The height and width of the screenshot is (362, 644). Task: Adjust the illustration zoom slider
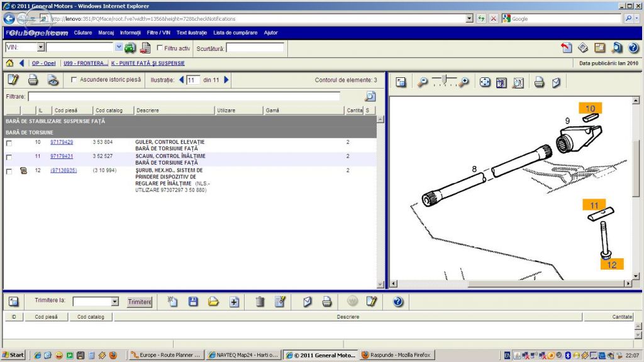[x=444, y=80]
